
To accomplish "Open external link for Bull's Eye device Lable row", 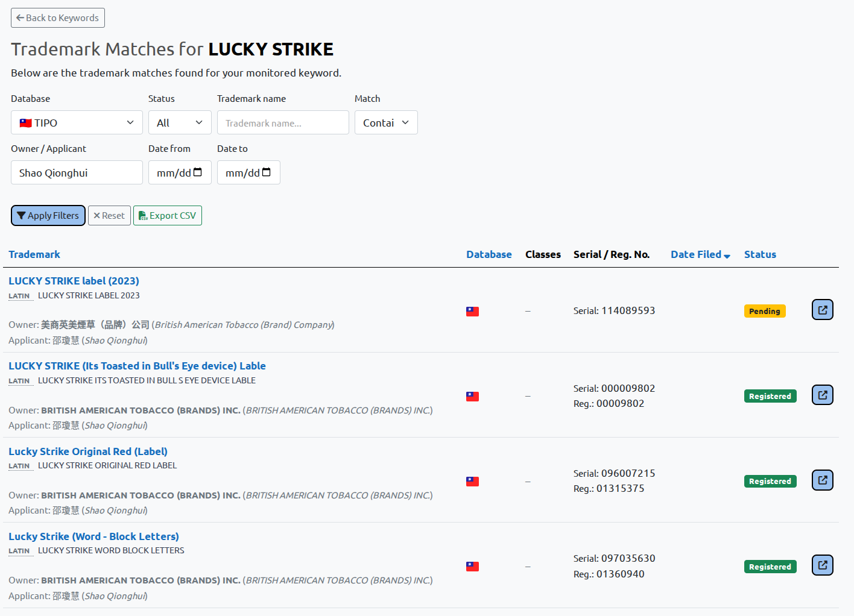I will click(x=822, y=395).
